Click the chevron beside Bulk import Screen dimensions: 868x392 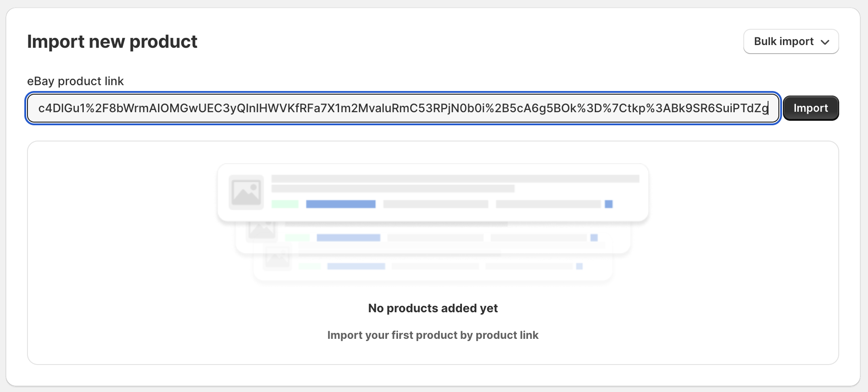tap(825, 42)
